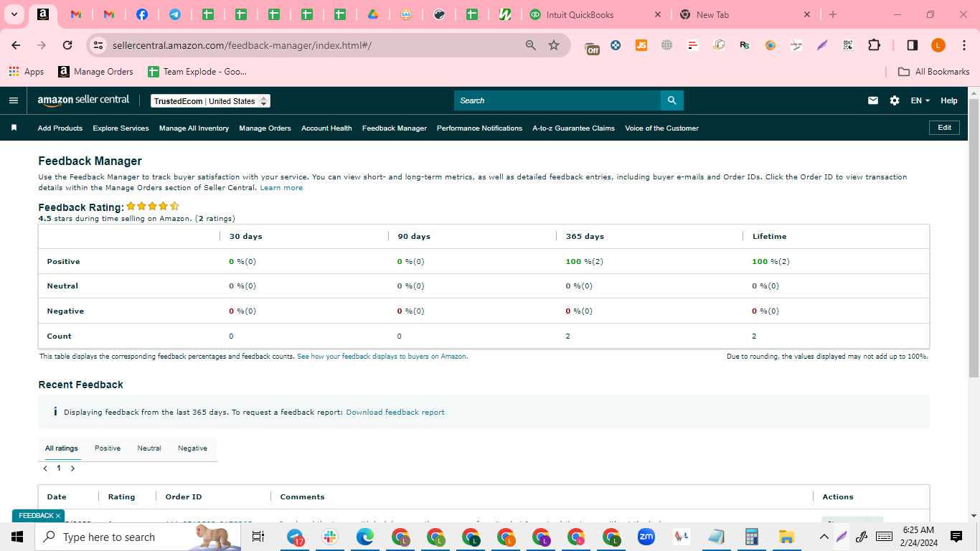The image size is (980, 551).
Task: Switch to the New Tab browser tab
Action: pos(745,14)
